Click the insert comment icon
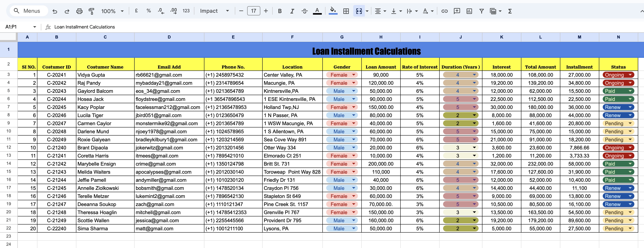Image resolution: width=644 pixels, height=248 pixels. (x=457, y=11)
